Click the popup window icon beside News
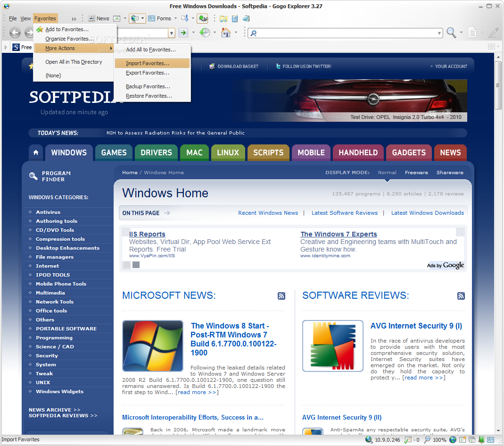The height and width of the screenshot is (446, 504). [x=116, y=19]
